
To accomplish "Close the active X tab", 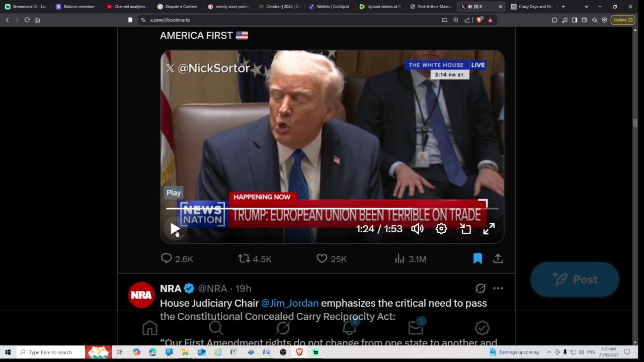I will [x=500, y=7].
